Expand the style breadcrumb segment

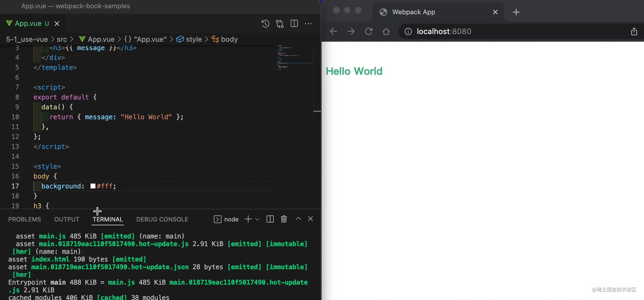click(194, 39)
